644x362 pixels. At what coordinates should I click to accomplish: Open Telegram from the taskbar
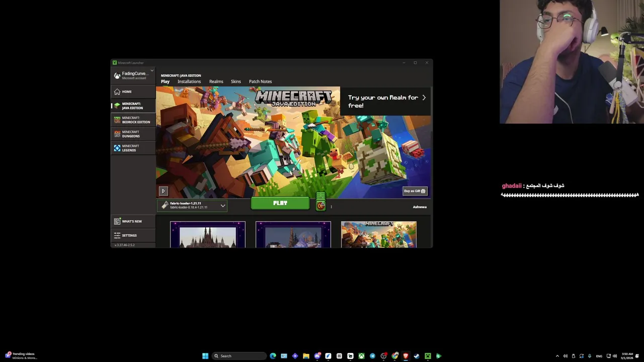click(x=372, y=356)
